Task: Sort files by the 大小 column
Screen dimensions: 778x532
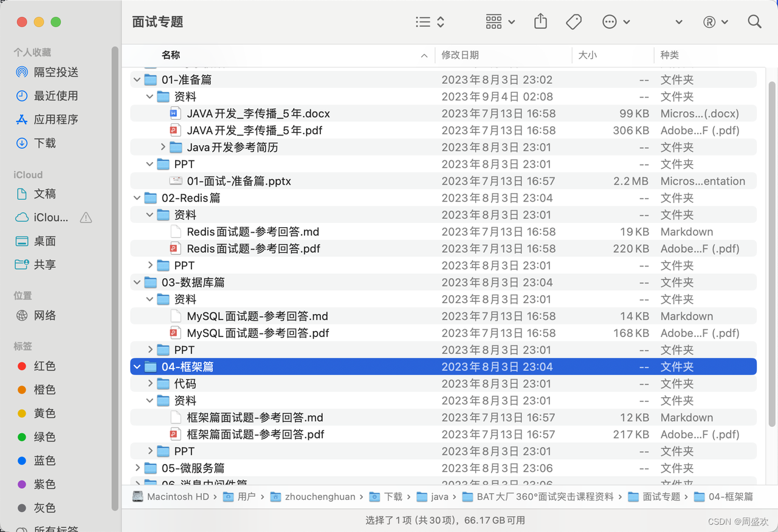Action: 587,55
